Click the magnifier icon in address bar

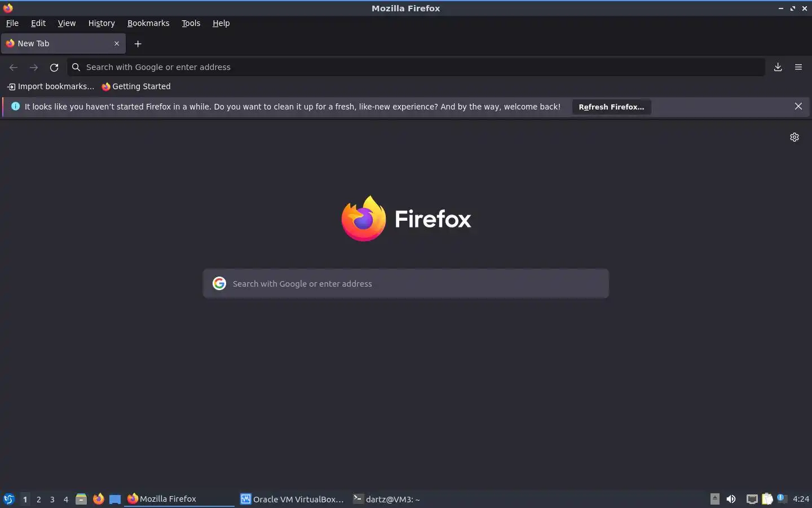pos(76,67)
